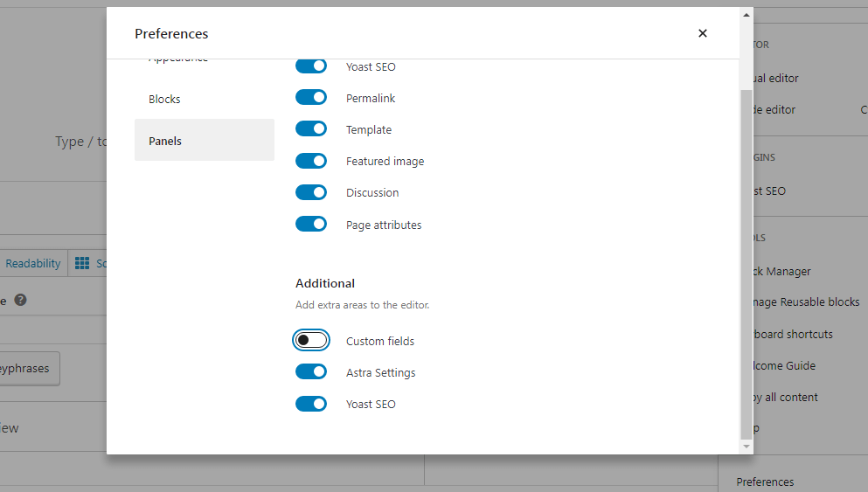868x492 pixels.
Task: Toggle the Permalink panel off
Action: [x=311, y=98]
